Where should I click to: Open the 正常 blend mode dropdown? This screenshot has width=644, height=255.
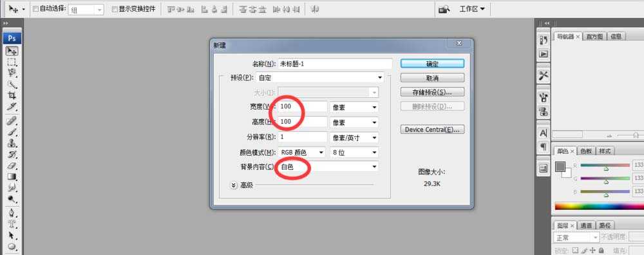point(576,238)
